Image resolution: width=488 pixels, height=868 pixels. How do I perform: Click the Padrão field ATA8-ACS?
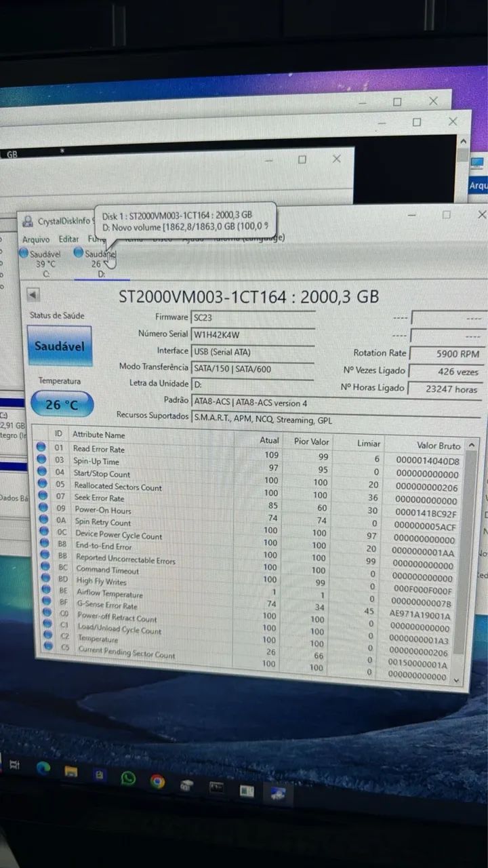[x=337, y=402]
